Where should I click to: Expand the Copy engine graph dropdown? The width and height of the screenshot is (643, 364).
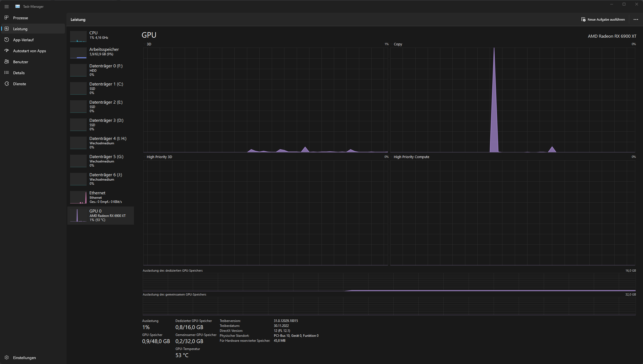pyautogui.click(x=392, y=44)
